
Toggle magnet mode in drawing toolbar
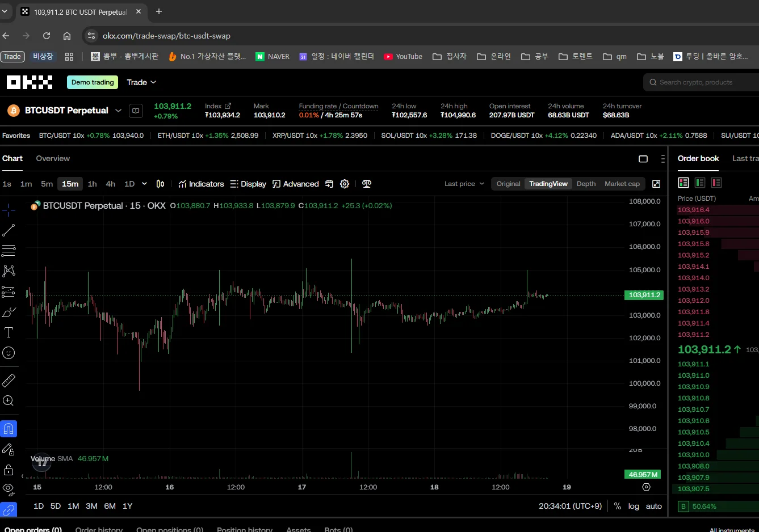[9, 429]
